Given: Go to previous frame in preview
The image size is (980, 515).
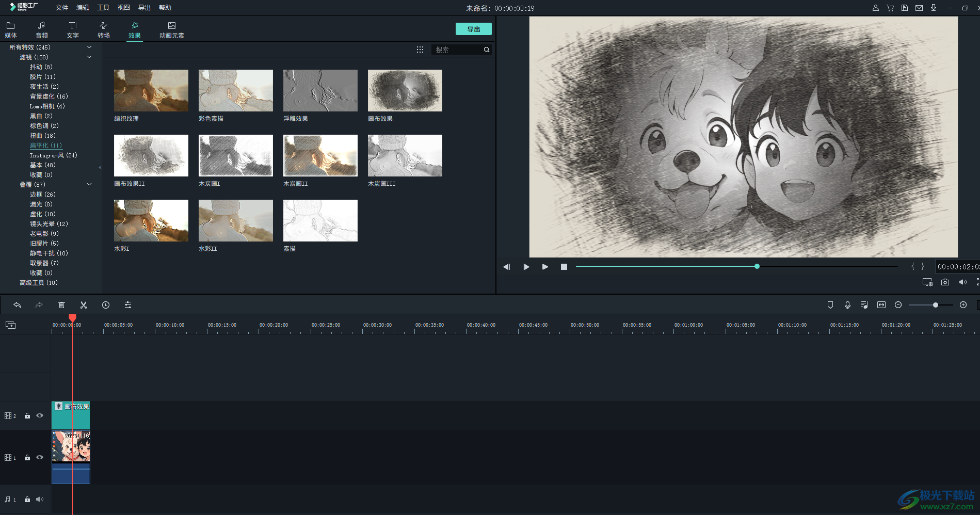Looking at the screenshot, I should 507,267.
